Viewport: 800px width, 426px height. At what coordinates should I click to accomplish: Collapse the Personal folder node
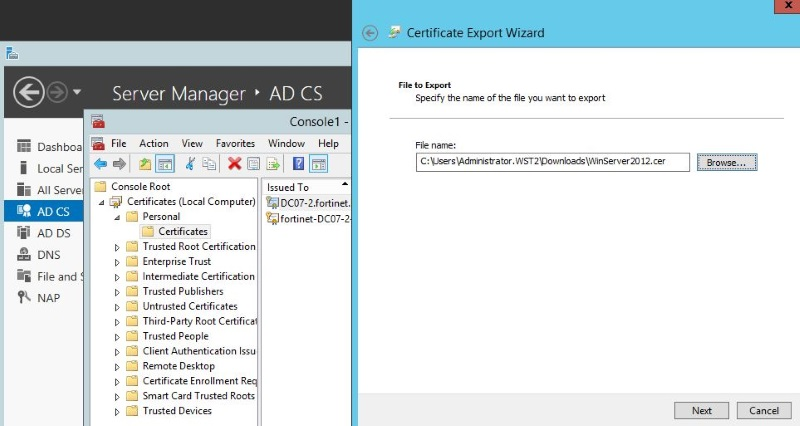(x=117, y=217)
